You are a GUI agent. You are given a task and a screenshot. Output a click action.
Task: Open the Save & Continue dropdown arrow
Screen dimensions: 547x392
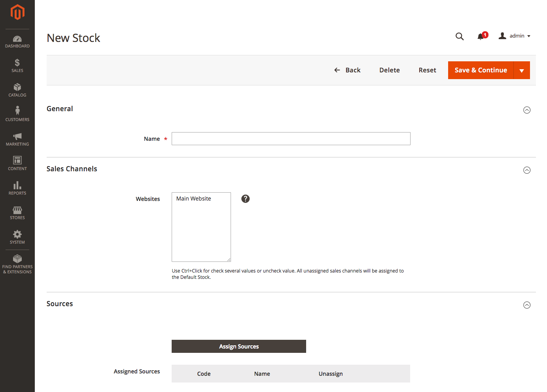(522, 70)
